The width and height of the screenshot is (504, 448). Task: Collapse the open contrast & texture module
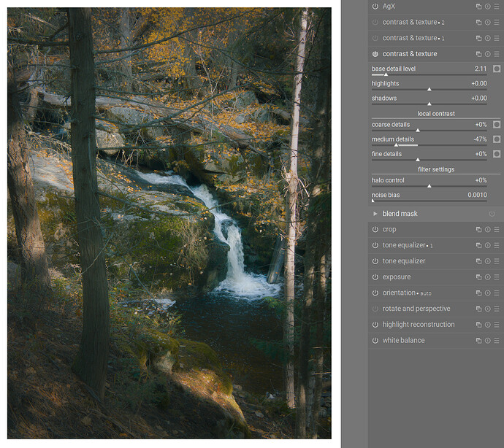410,54
